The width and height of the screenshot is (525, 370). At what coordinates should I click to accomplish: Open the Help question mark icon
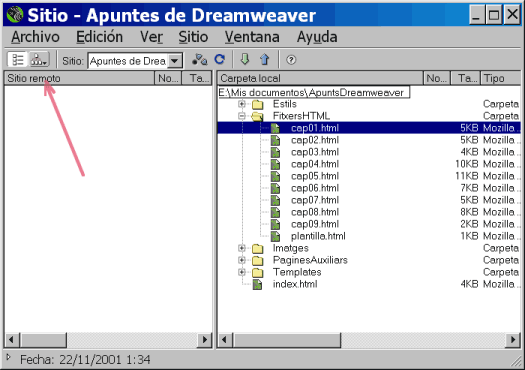pyautogui.click(x=291, y=60)
